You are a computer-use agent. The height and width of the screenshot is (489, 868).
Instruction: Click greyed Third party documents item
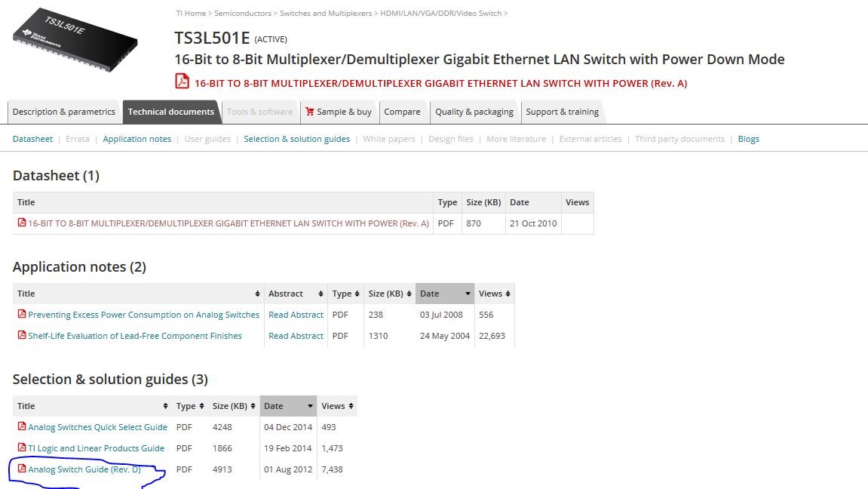click(x=679, y=139)
